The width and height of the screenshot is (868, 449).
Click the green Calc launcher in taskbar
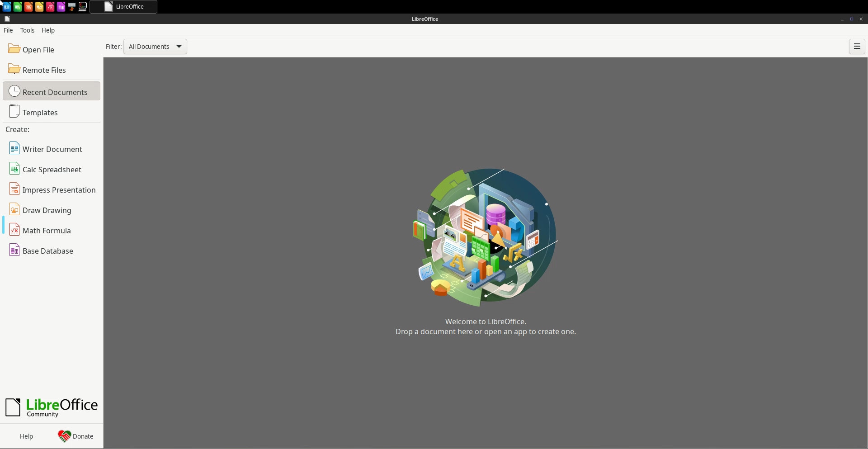click(18, 7)
